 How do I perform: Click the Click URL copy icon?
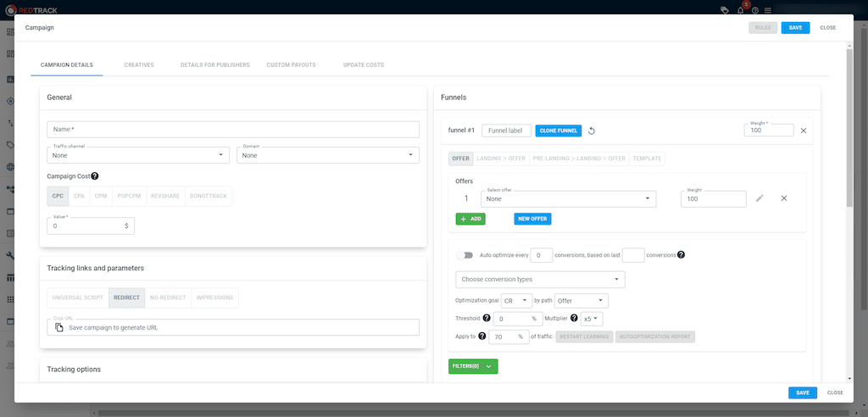59,327
